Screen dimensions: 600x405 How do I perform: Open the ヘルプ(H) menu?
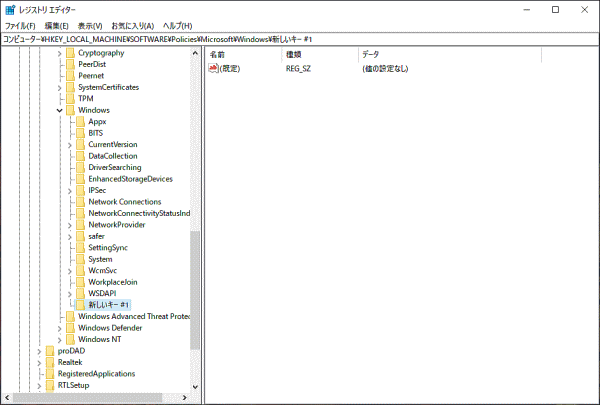click(177, 26)
